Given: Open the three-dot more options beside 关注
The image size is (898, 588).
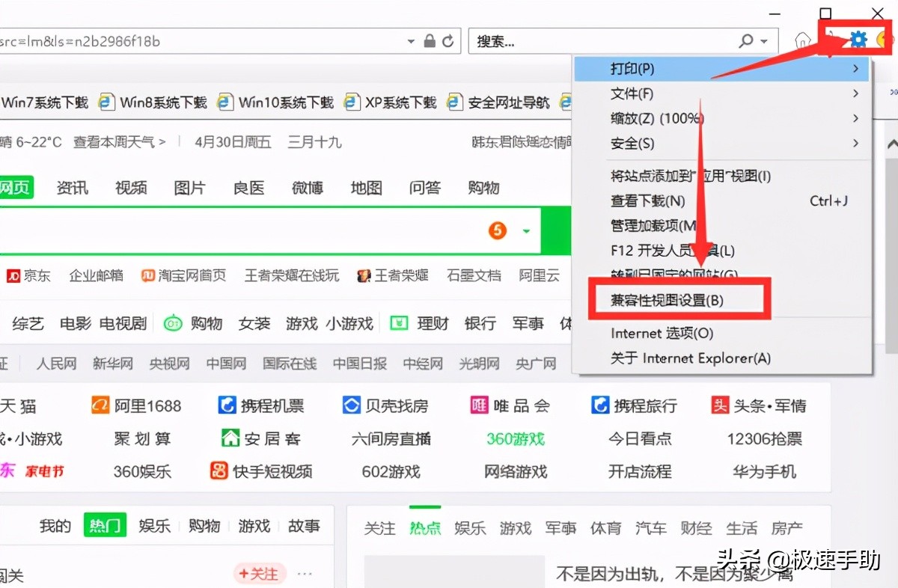Looking at the screenshot, I should (304, 574).
